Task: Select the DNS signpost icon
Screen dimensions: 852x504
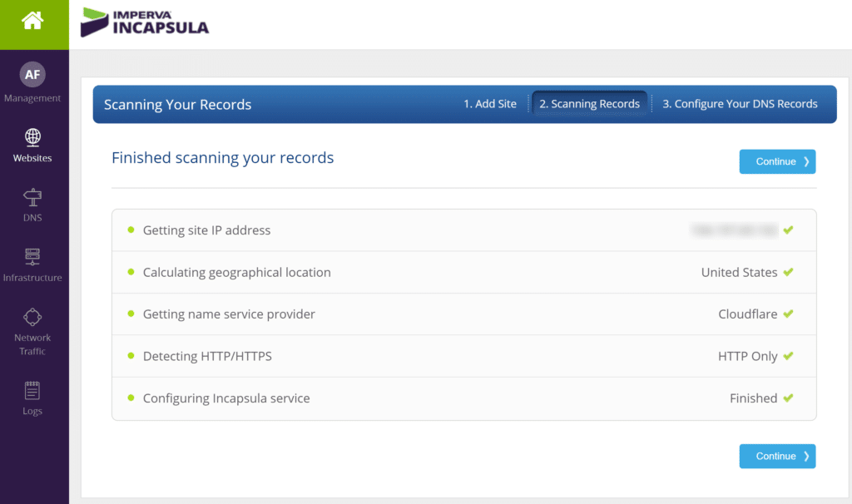Action: [33, 197]
